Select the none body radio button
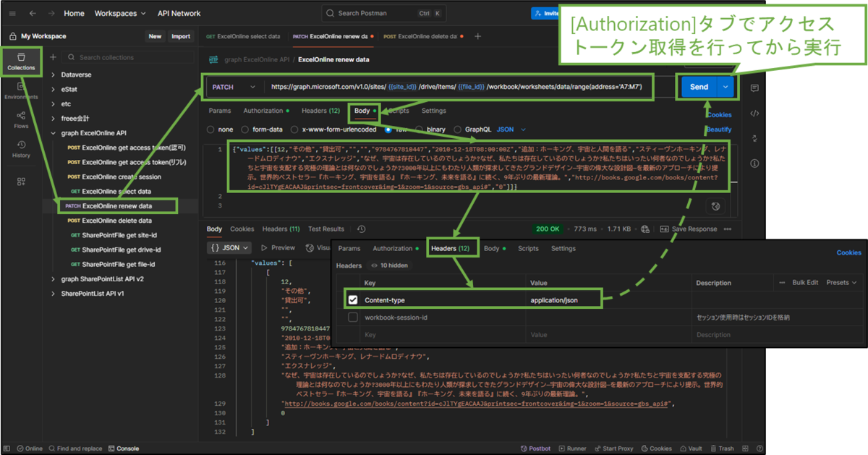The image size is (868, 455). 210,129
